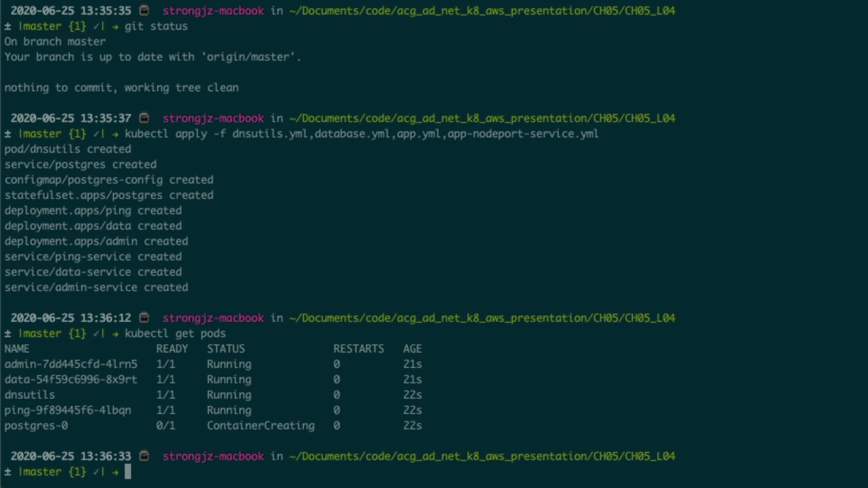Click the {1} indicator on the last prompt
This screenshot has width=868, height=488.
(77, 472)
